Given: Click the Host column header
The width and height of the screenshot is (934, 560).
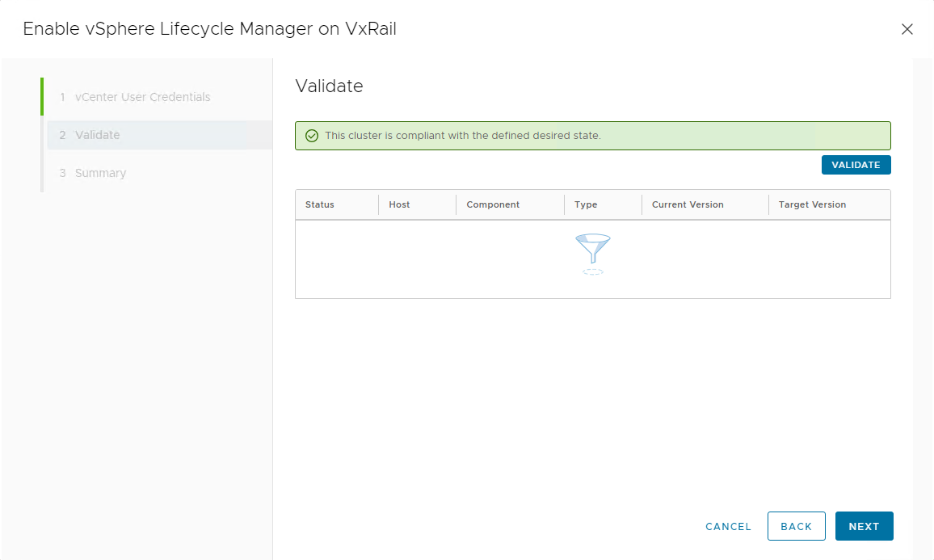Looking at the screenshot, I should [x=399, y=204].
